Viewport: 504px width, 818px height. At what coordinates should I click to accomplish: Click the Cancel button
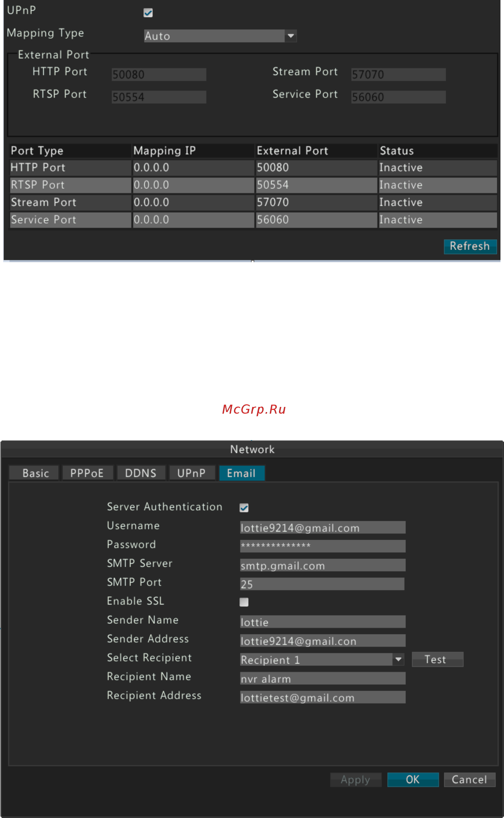click(470, 780)
